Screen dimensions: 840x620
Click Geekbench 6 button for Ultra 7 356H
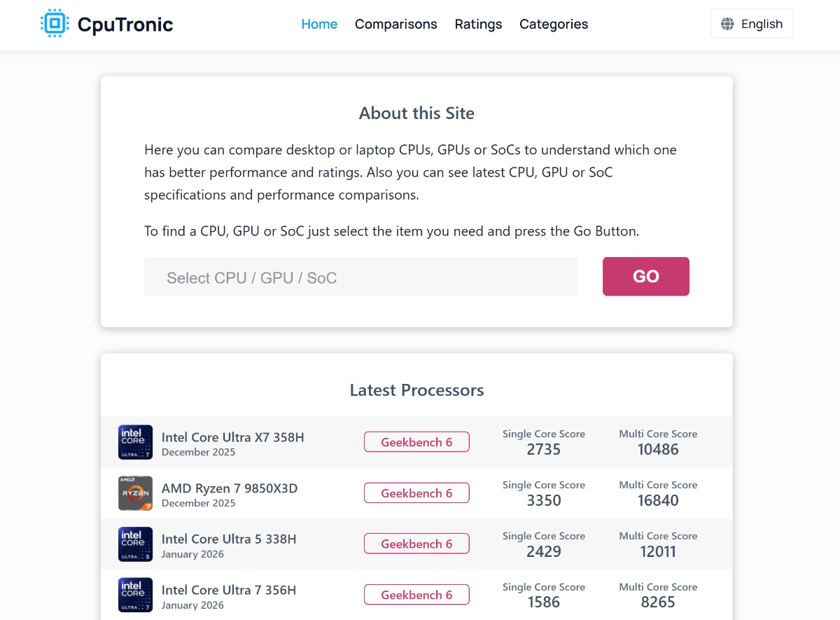[x=416, y=595]
